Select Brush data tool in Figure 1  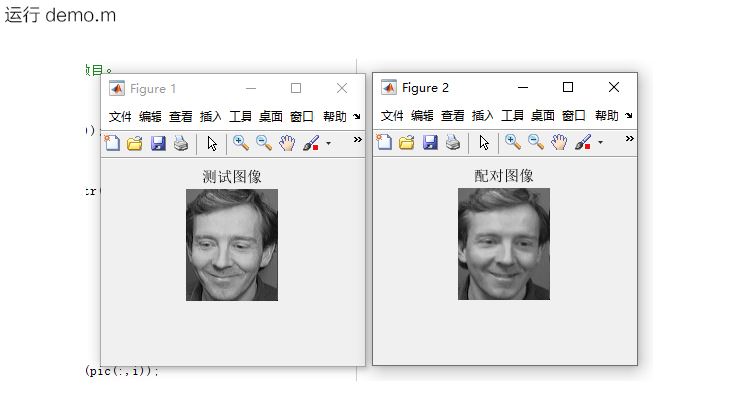[311, 143]
